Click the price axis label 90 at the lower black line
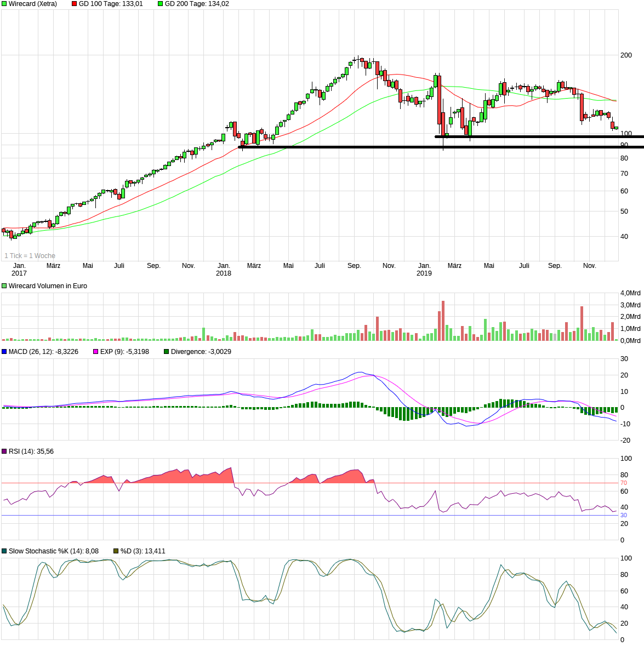The width and height of the screenshot is (644, 646). (625, 145)
